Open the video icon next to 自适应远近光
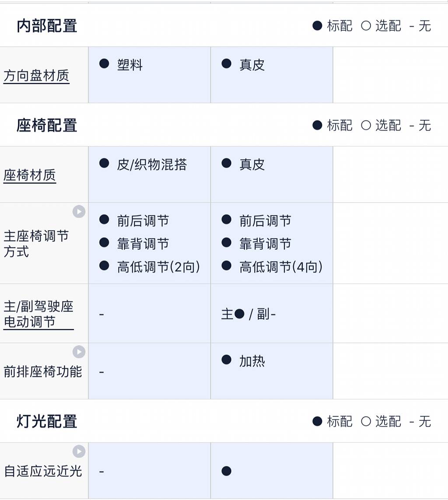Image resolution: width=448 pixels, height=500 pixels. pos(79,451)
